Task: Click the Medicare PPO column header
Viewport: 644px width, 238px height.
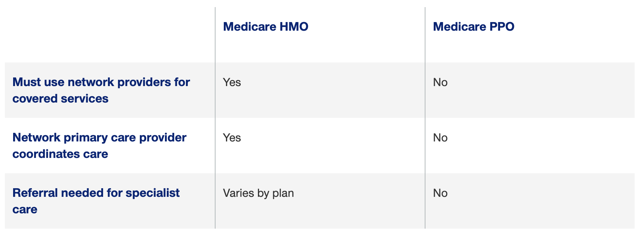Action: pos(473,27)
